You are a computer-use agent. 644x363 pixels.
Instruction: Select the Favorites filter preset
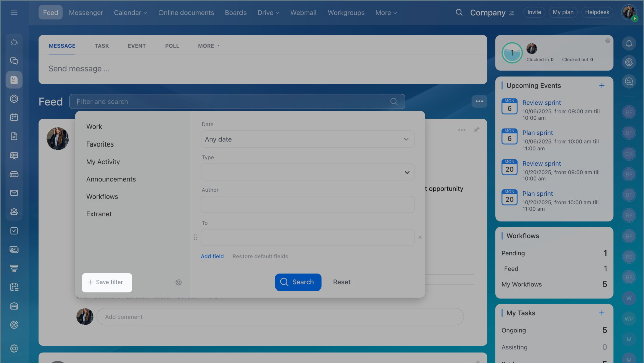pos(100,144)
